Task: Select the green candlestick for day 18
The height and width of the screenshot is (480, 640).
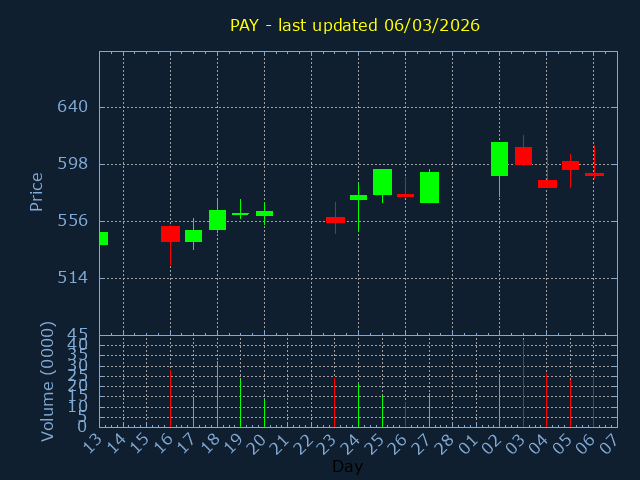Action: [x=217, y=220]
